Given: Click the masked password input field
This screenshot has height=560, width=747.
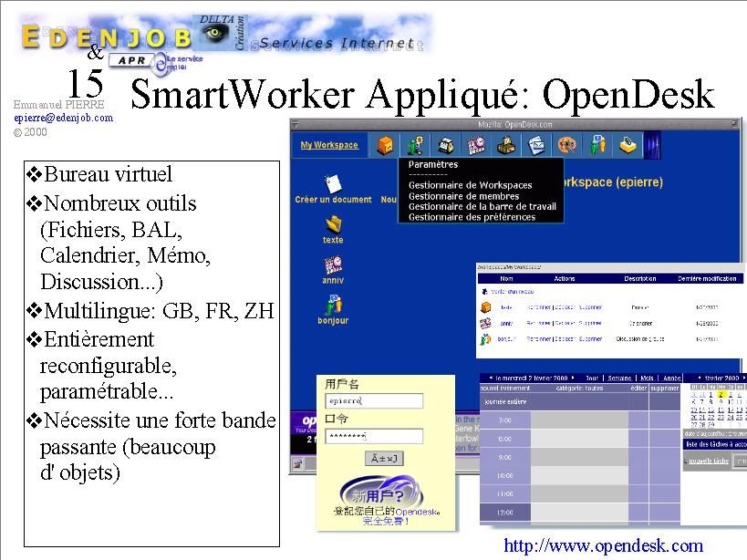Looking at the screenshot, I should [x=374, y=436].
